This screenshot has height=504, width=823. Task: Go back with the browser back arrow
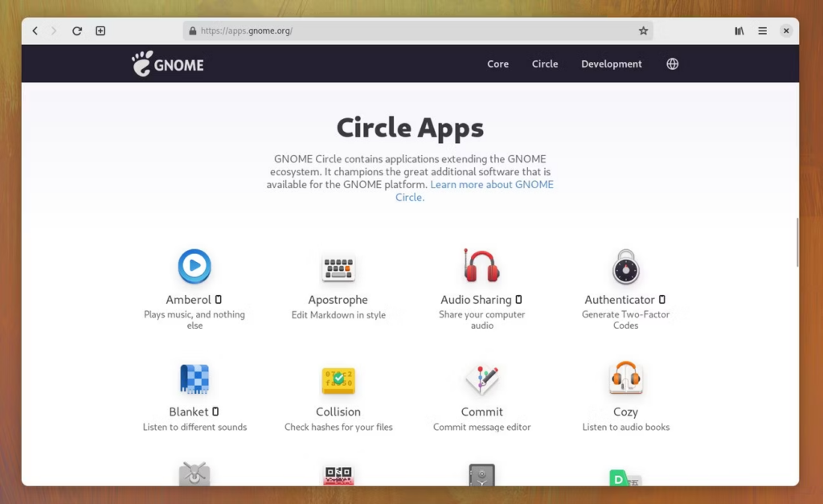pyautogui.click(x=35, y=31)
